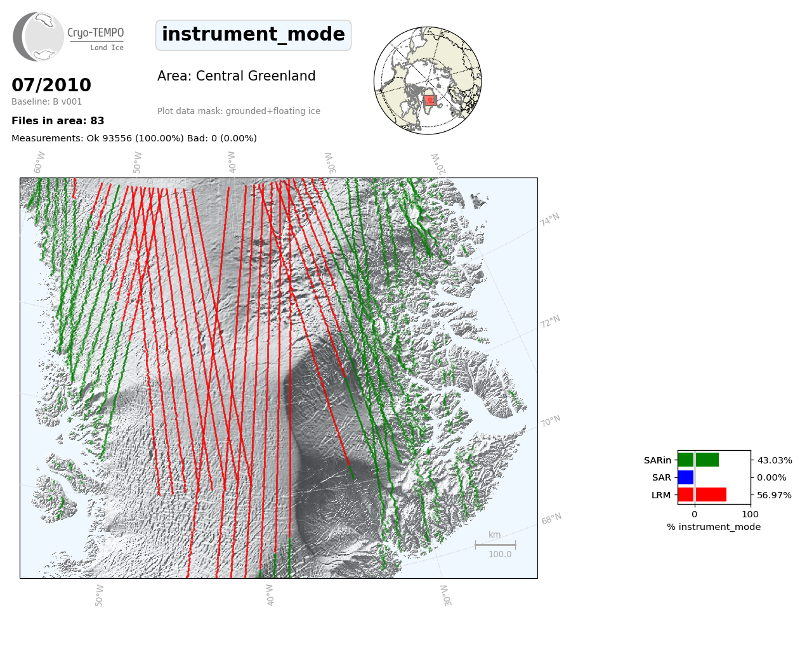Select the 'Files in area: 83' text
Screen dimensions: 807x672
(58, 121)
